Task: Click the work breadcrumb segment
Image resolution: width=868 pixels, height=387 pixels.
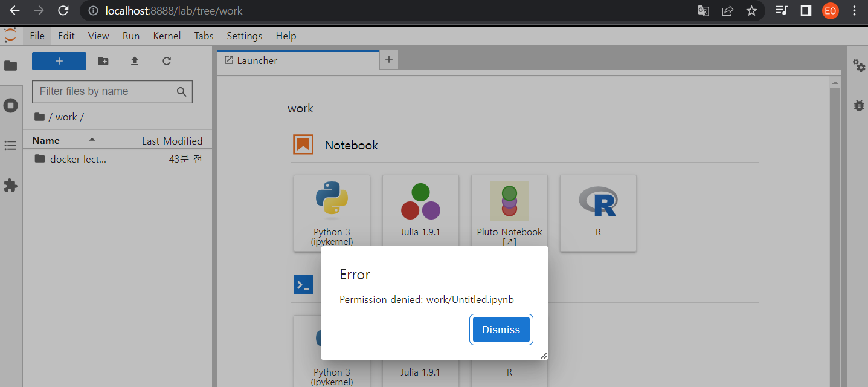Action: pyautogui.click(x=66, y=117)
